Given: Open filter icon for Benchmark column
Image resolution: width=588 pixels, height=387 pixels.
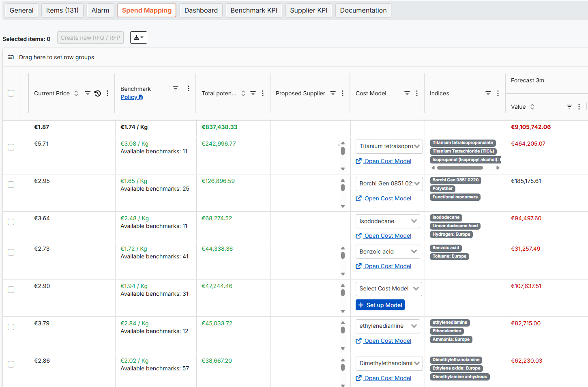Looking at the screenshot, I should [x=176, y=88].
